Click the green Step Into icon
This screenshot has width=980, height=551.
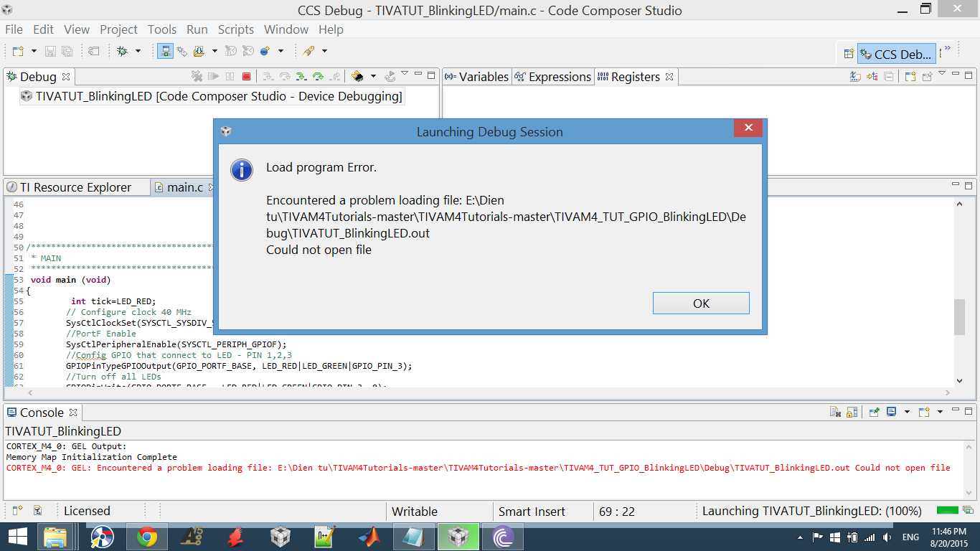click(x=301, y=76)
